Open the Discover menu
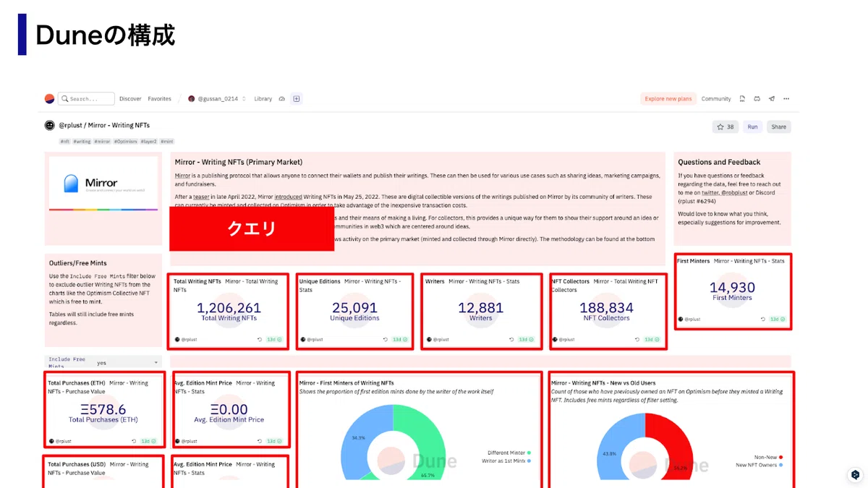The width and height of the screenshot is (868, 488). pos(130,99)
